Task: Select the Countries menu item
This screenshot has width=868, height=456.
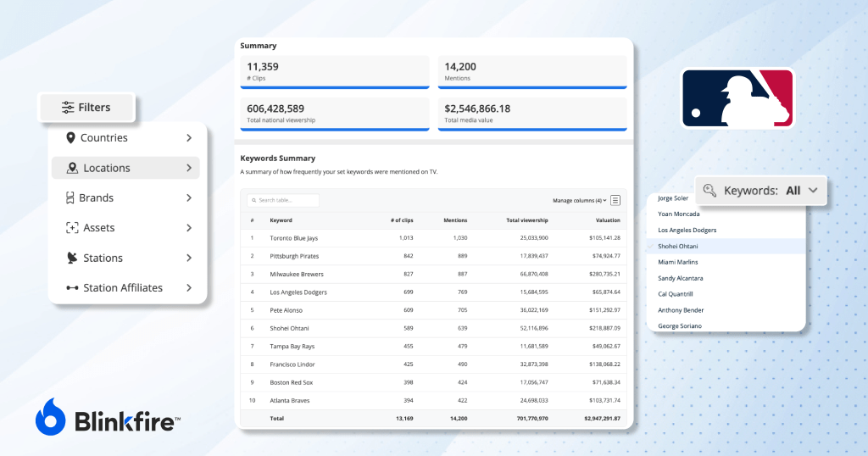Action: (125, 138)
